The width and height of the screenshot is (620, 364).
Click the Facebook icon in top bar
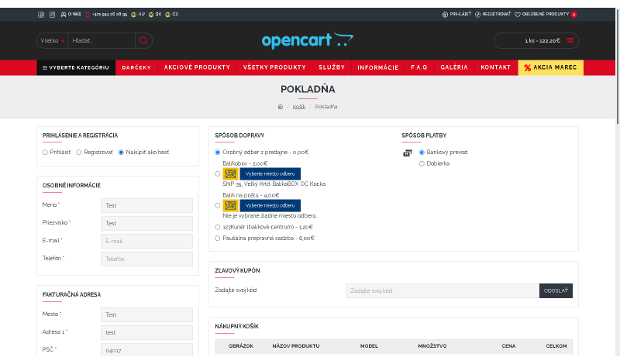pos(41,15)
